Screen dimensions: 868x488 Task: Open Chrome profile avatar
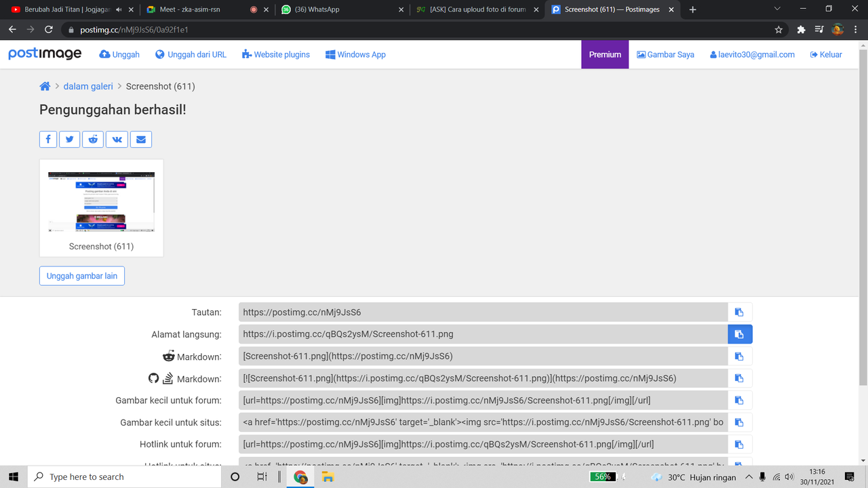pyautogui.click(x=837, y=30)
